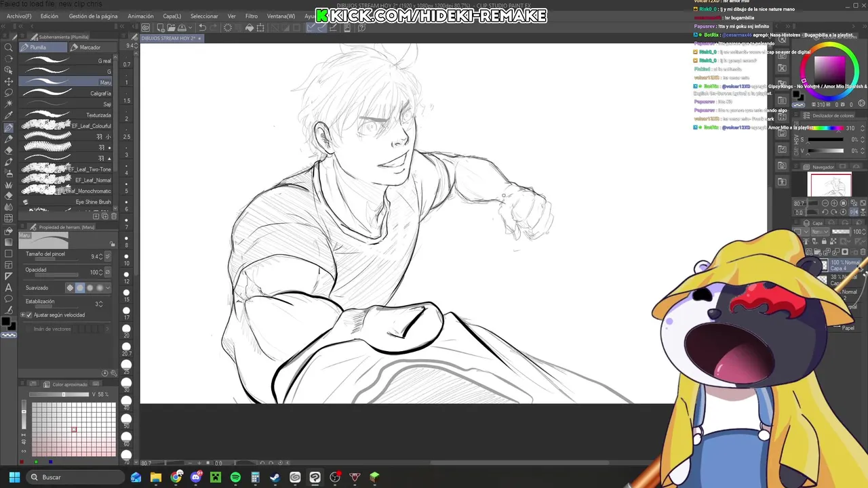Viewport: 868px width, 488px height.
Task: Select the Text tool 'A'
Action: point(8,287)
